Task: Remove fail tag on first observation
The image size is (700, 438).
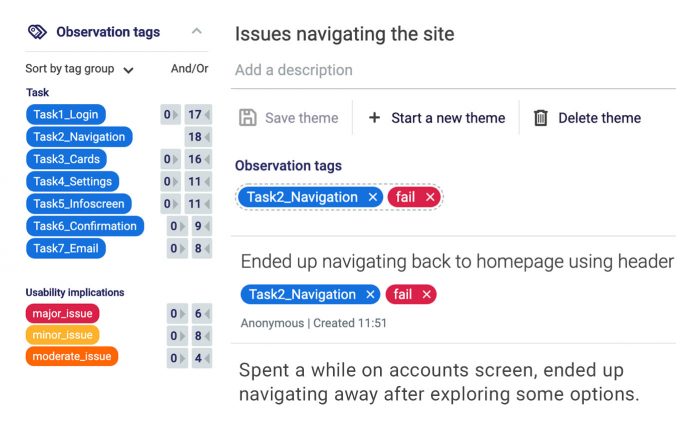Action: (427, 295)
